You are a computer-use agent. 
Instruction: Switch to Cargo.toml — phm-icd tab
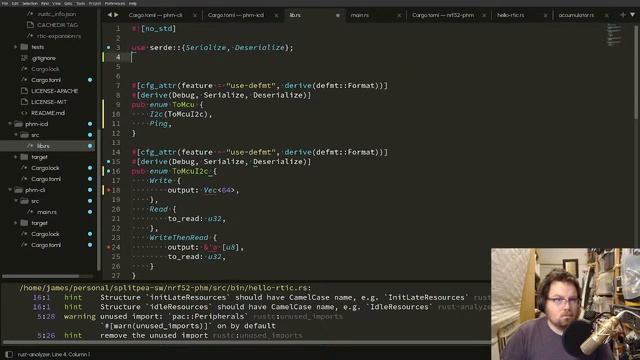[236, 15]
